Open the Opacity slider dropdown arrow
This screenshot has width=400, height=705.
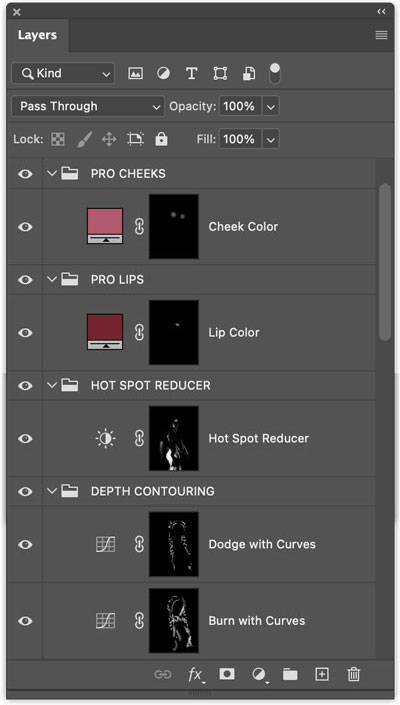coord(271,107)
